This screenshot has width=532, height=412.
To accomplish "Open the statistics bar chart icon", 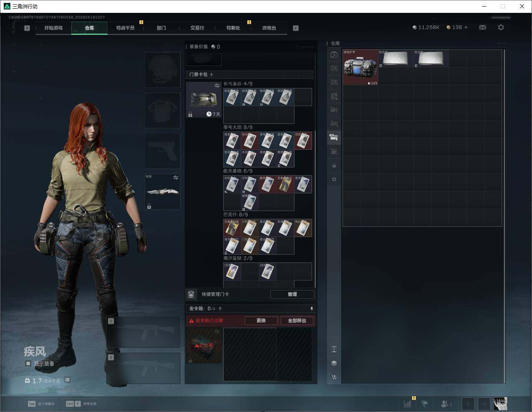I will [408, 403].
